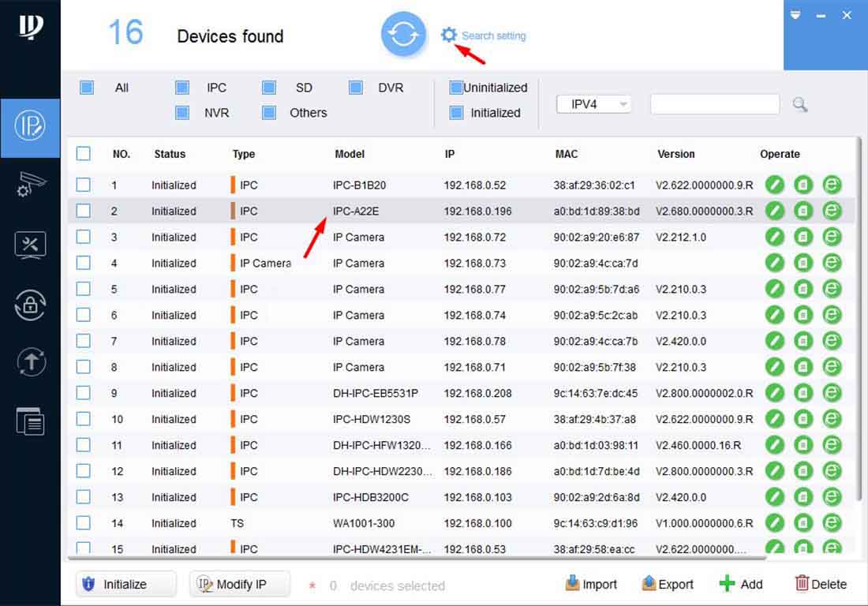Click the Add button
Viewport: 868px width, 606px height.
[741, 584]
